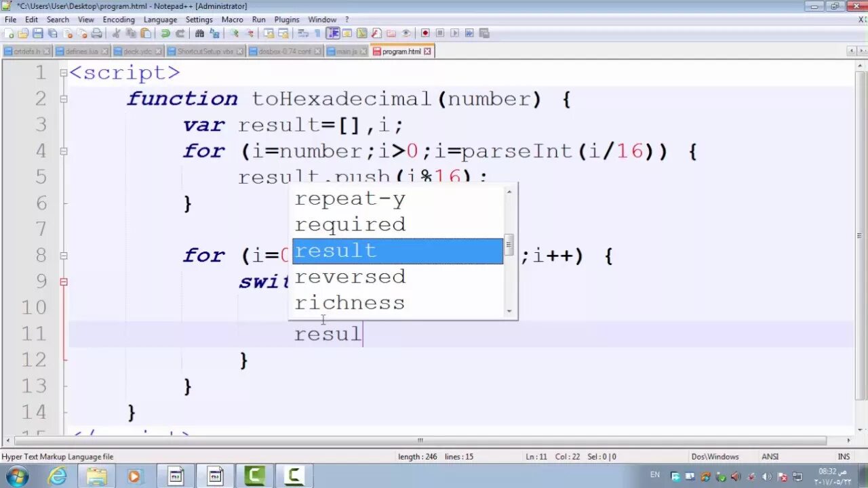Image resolution: width=868 pixels, height=488 pixels.
Task: Collapse the for loop fold on line 8
Action: tap(64, 256)
